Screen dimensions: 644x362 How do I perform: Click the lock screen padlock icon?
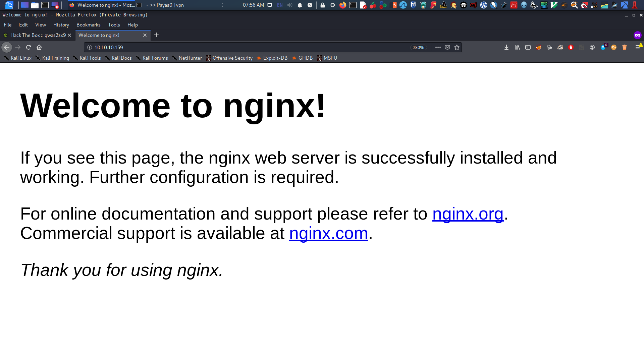coord(323,5)
